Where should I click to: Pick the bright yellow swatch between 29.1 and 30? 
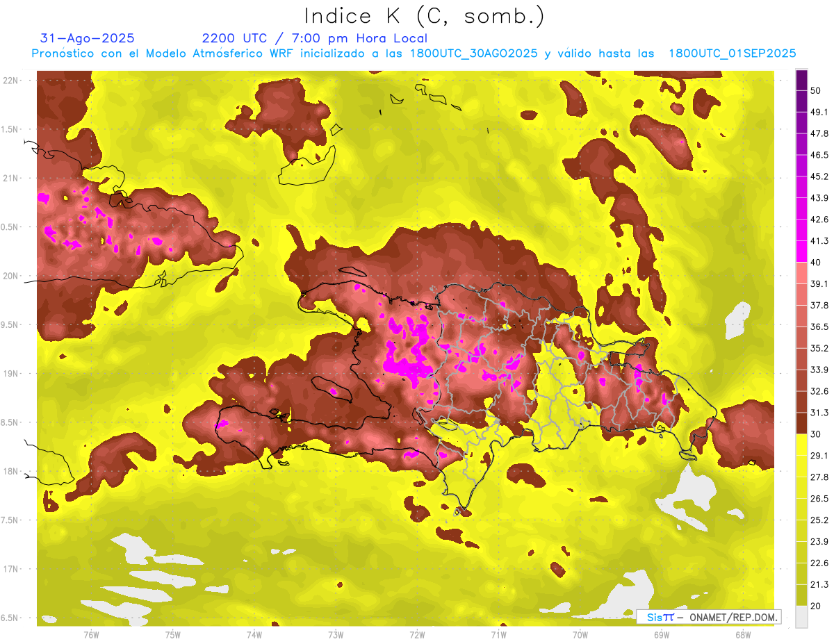point(801,445)
